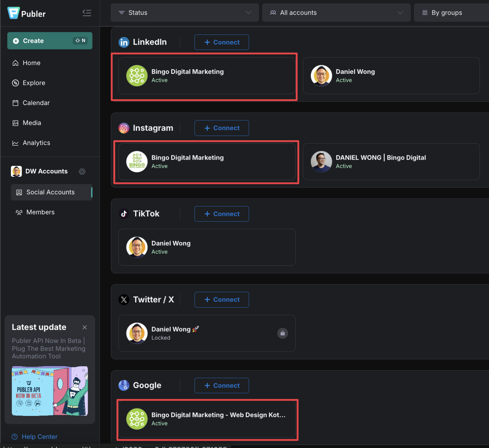Open the Help Center link
489x448 pixels.
39,437
